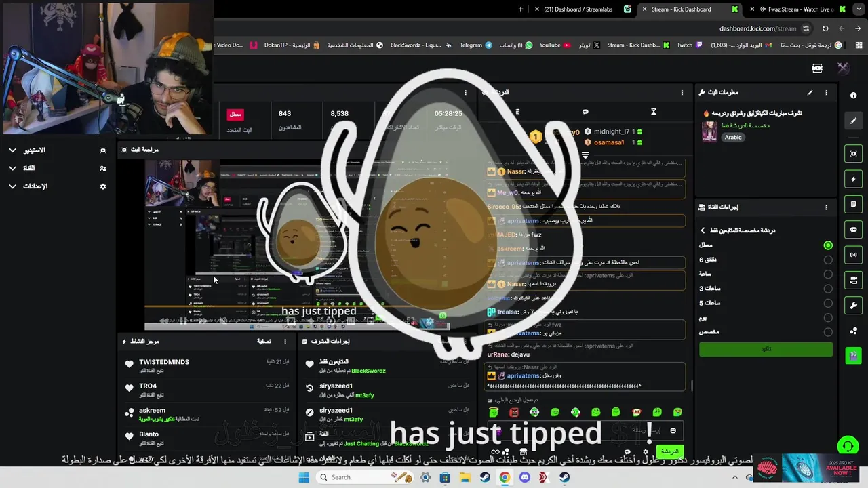Screen dimensions: 868x488
Task: Open Google Chrome from the taskbar
Action: [x=505, y=477]
